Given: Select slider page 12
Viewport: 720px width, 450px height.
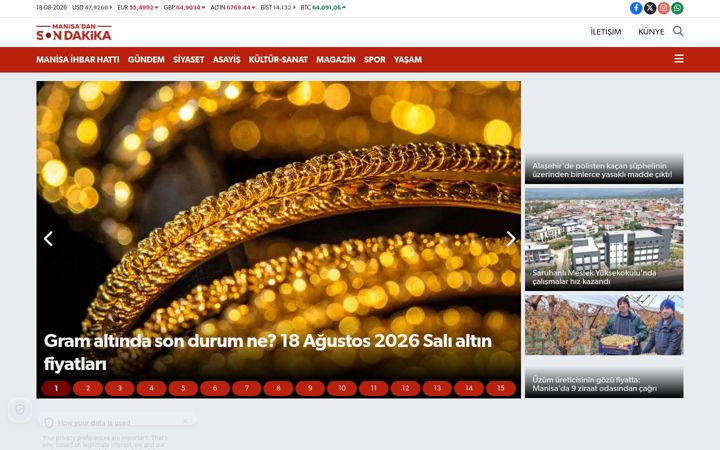Looking at the screenshot, I should pyautogui.click(x=405, y=388).
